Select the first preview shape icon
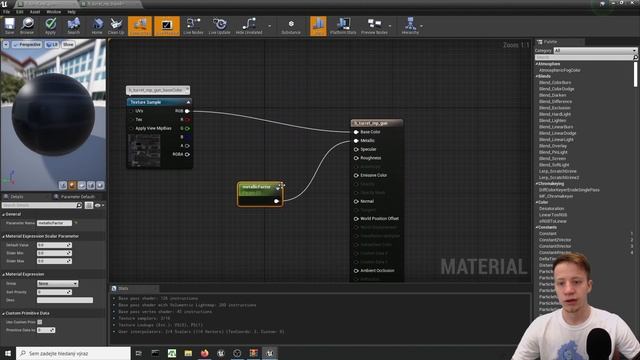The width and height of the screenshot is (640, 360). [63, 185]
